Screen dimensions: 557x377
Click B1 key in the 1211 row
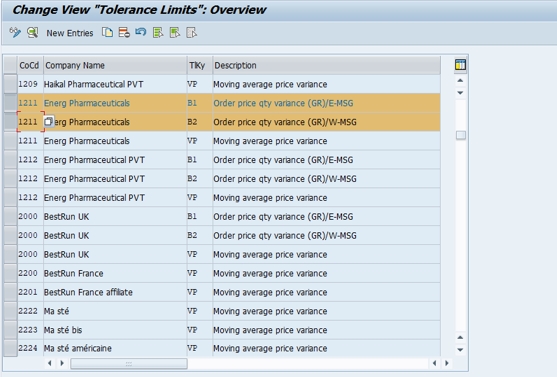[x=192, y=103]
